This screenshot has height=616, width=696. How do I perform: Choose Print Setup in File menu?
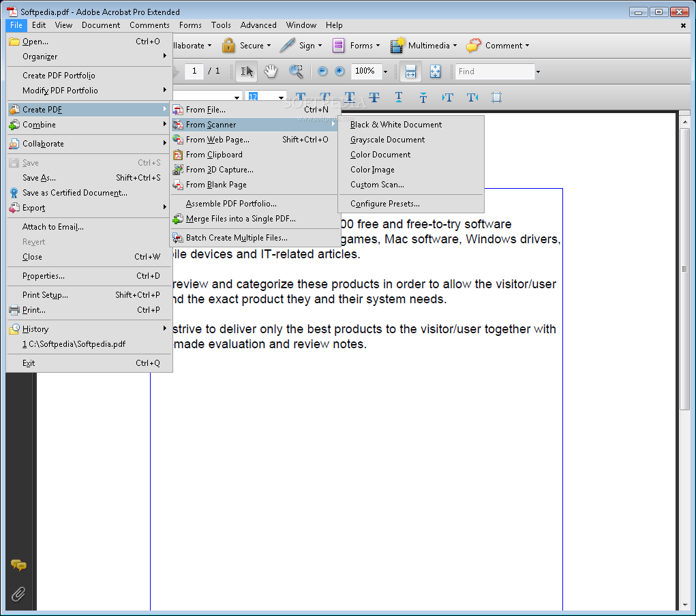click(89, 295)
